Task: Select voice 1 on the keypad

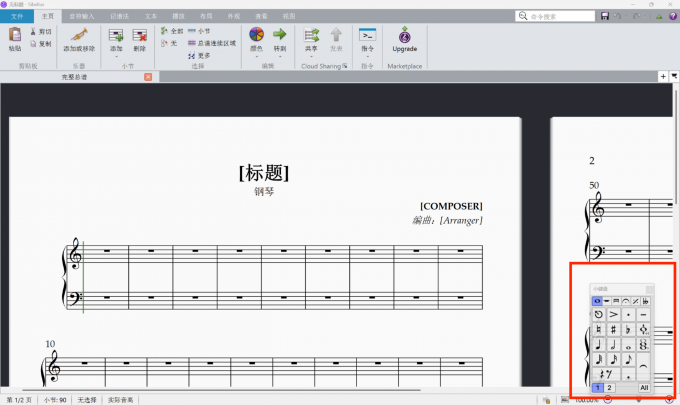Action: pos(598,388)
